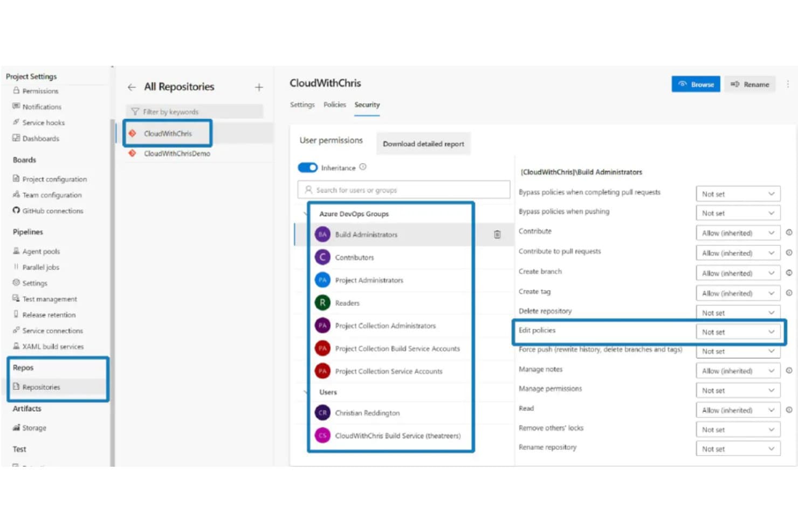Click the Browse button
798x532 pixels.
pyautogui.click(x=696, y=84)
